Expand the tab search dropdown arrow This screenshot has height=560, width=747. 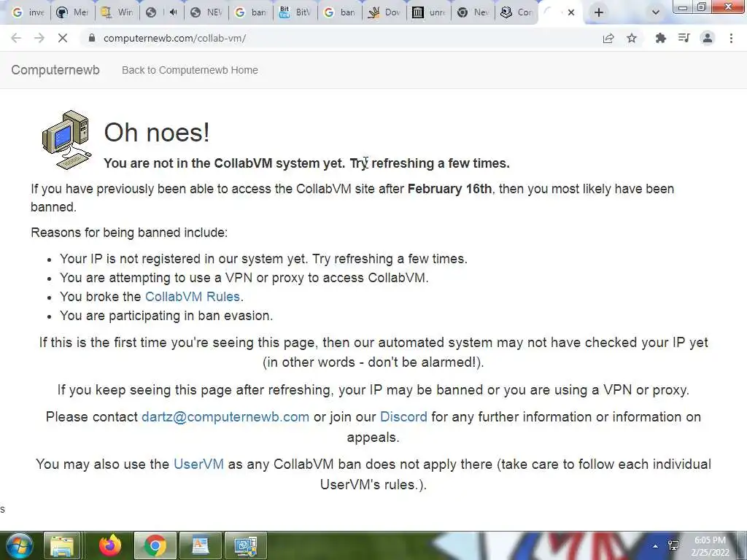click(x=656, y=12)
